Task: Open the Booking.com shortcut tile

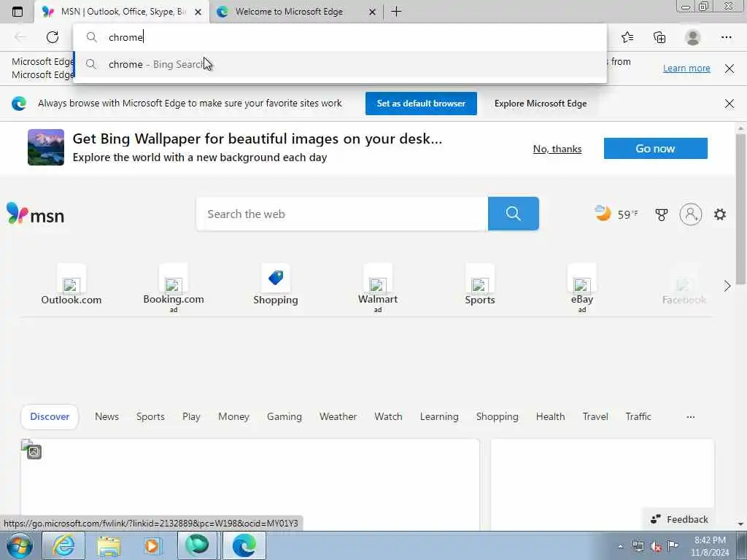Action: pos(174,287)
